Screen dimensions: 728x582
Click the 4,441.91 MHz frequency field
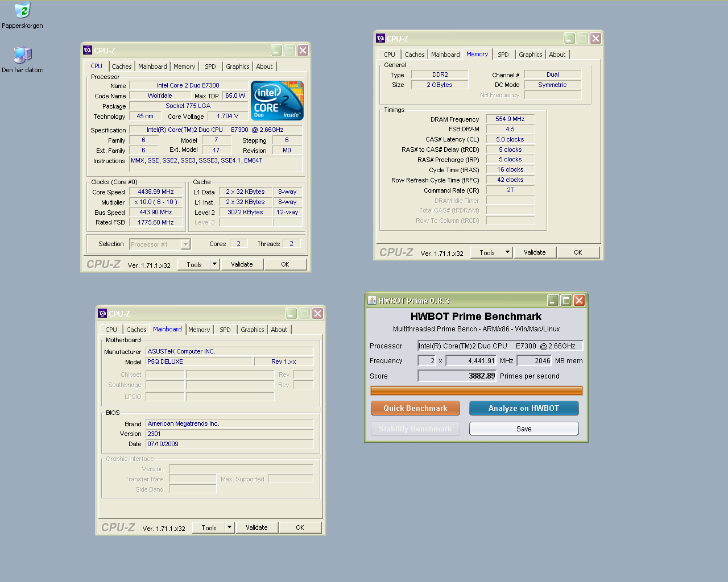471,360
